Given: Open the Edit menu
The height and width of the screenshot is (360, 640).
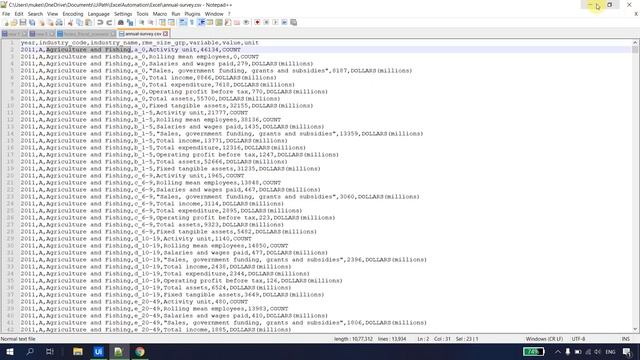Looking at the screenshot, I should pos(19,14).
